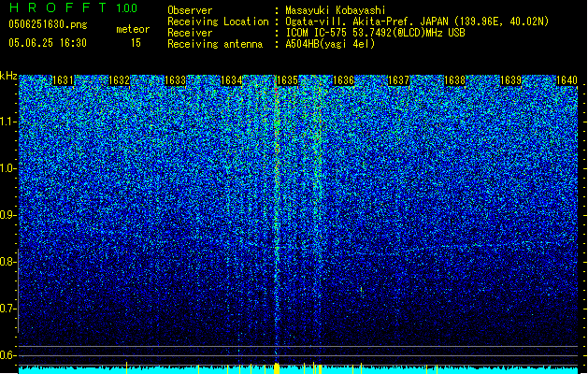
Task: Select ICOM IC-575 53.7492 MHz USB text
Action: [375, 33]
